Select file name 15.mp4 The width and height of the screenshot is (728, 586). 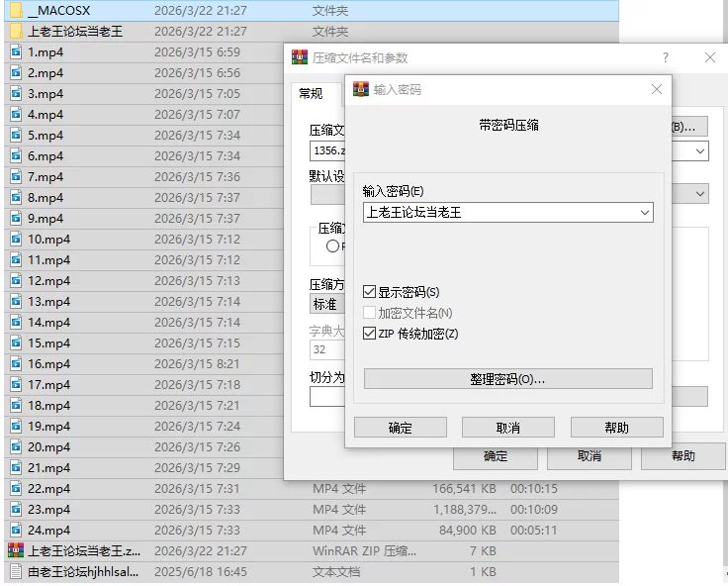pos(48,342)
